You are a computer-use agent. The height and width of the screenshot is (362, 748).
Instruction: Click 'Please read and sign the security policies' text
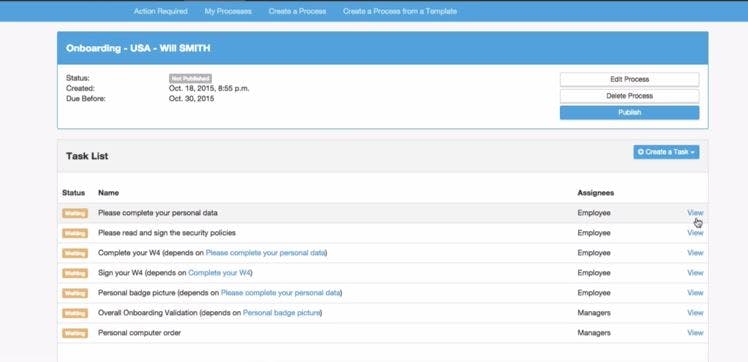tap(166, 233)
